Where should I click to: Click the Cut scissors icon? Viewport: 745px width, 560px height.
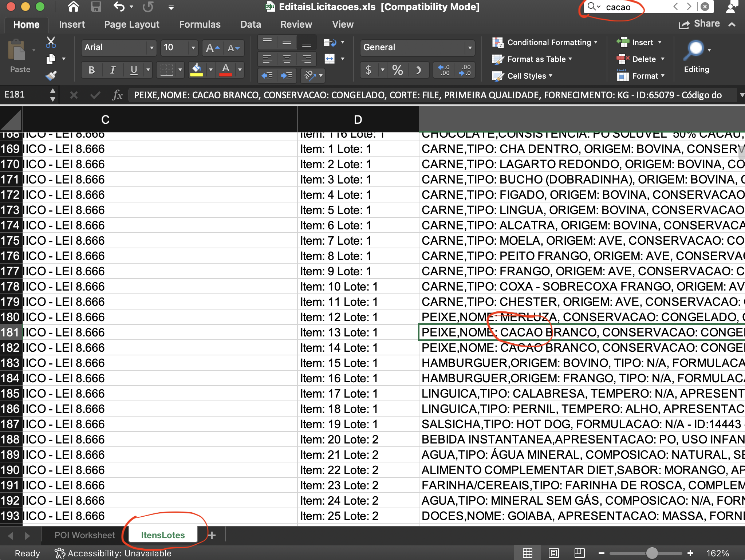click(51, 43)
